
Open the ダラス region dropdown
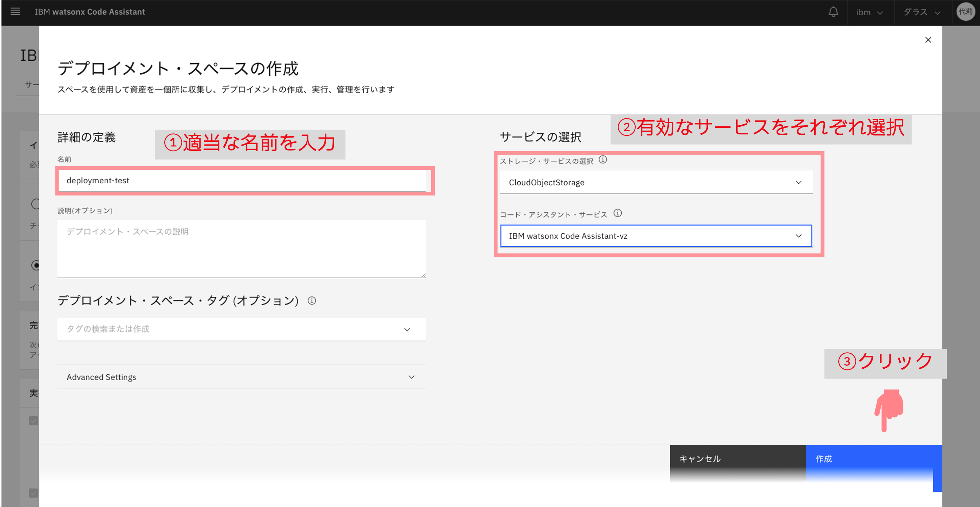[x=922, y=13]
